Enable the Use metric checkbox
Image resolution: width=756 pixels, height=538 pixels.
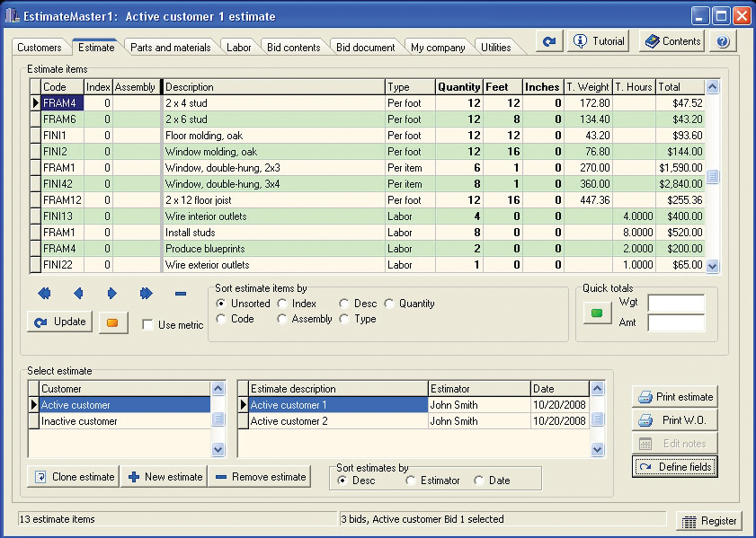coord(147,324)
